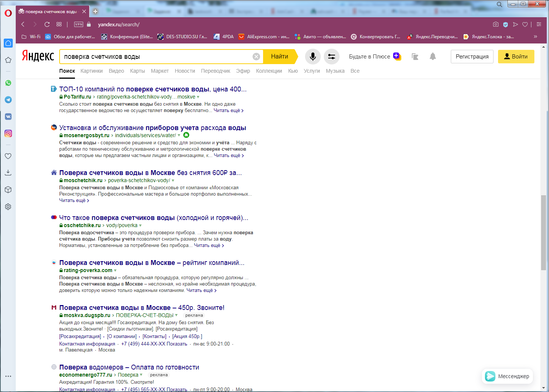
Task: Open the Мессенджер chat button
Action: pyautogui.click(x=507, y=376)
